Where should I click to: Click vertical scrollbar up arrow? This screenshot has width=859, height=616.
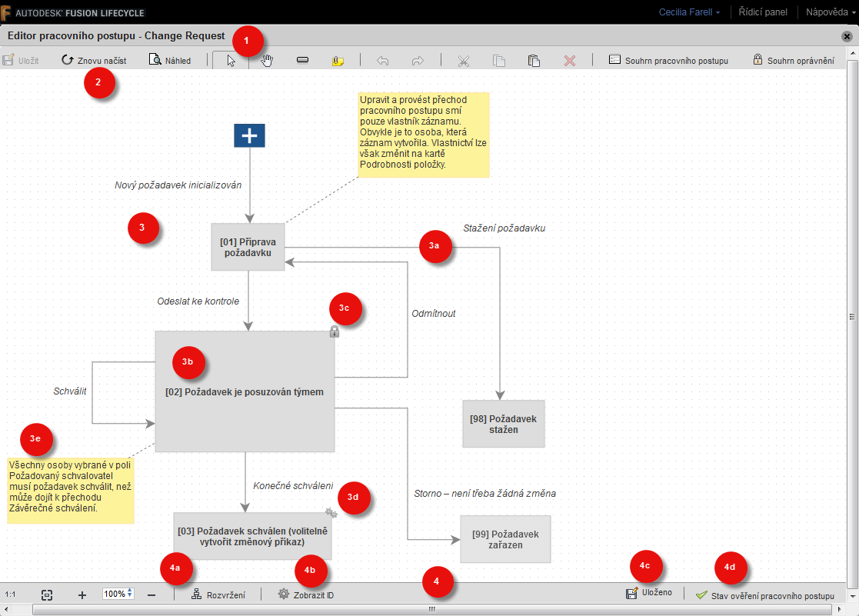pos(852,52)
